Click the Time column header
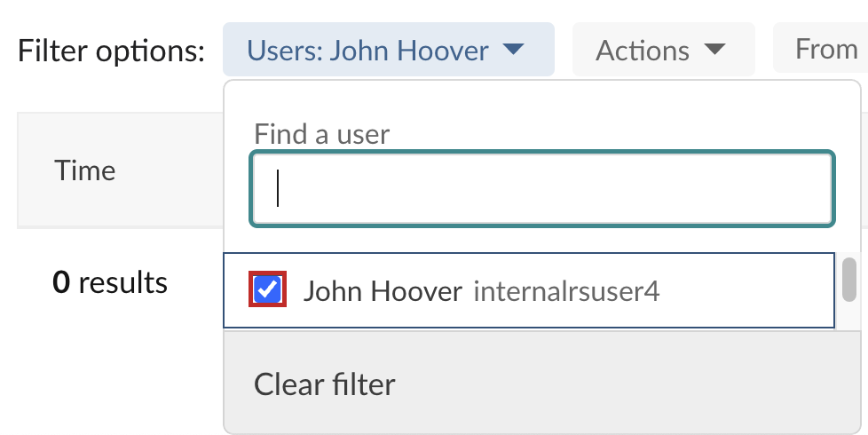Screen dimensions: 868x435 click(85, 170)
